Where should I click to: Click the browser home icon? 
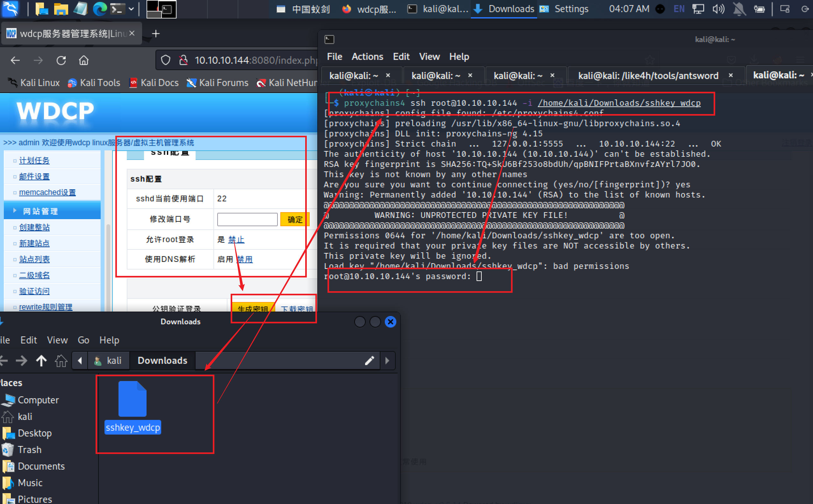coord(84,60)
